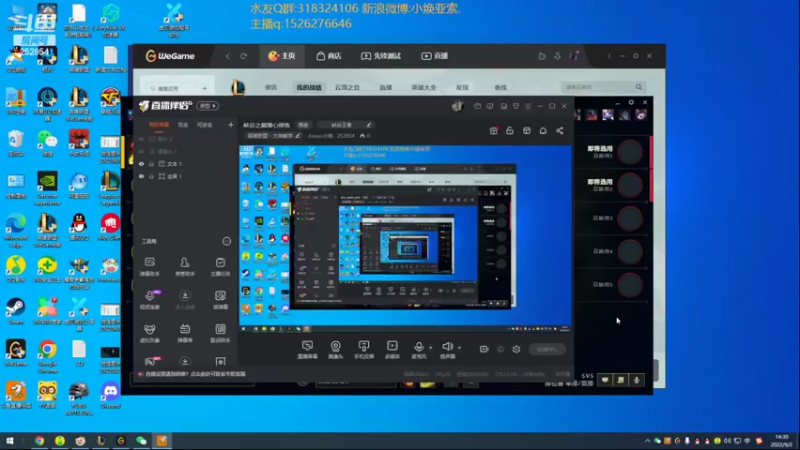The image size is (800, 450).
Task: Open WeGame 先锋测试 tab
Action: (x=381, y=56)
